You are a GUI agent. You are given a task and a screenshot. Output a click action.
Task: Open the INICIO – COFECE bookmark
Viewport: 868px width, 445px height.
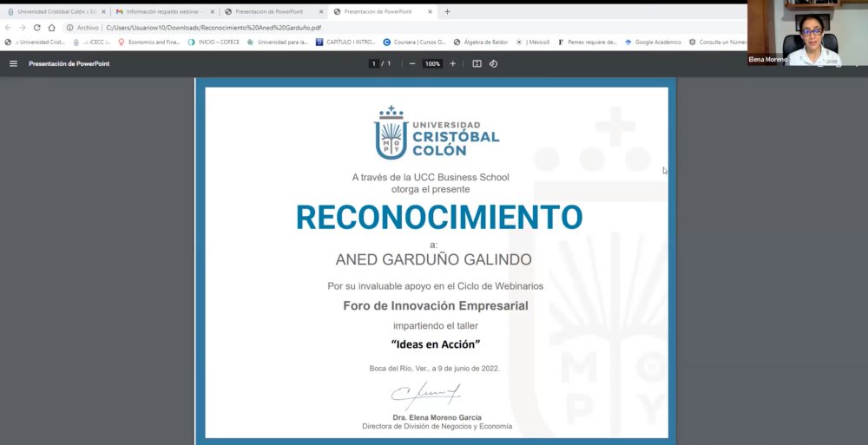click(214, 42)
